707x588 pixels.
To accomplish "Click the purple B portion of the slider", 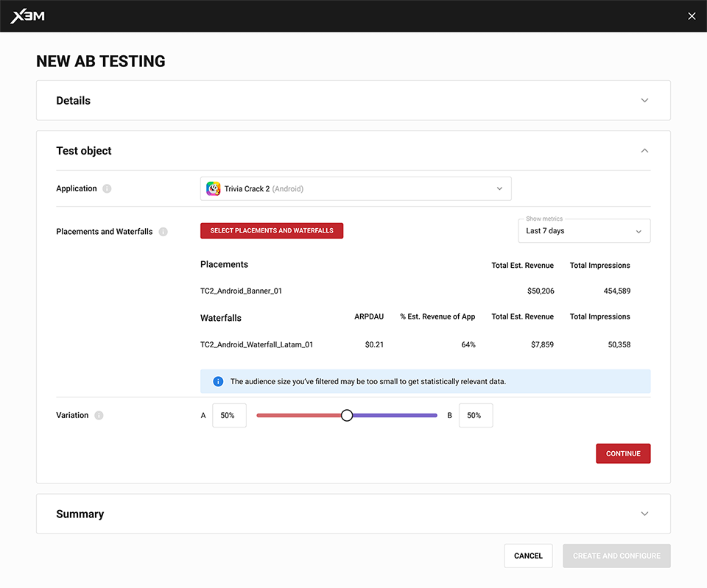I will click(x=395, y=416).
